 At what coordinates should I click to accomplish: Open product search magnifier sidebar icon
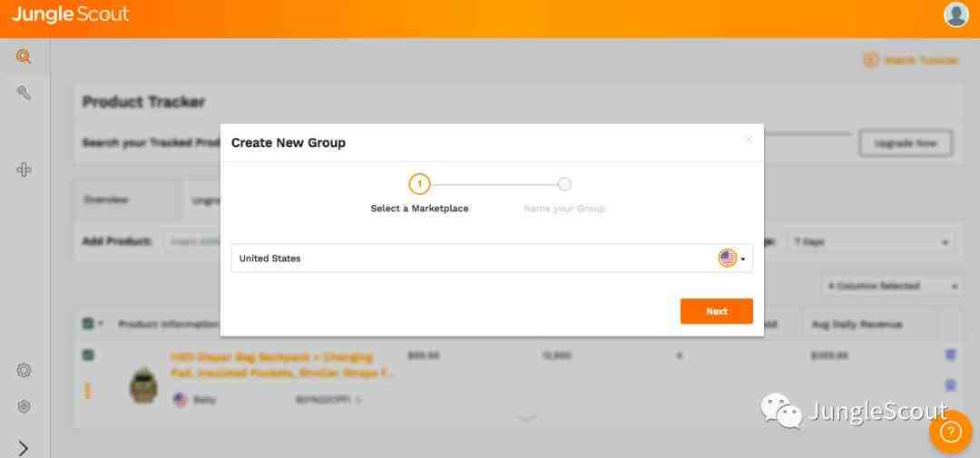(x=24, y=57)
